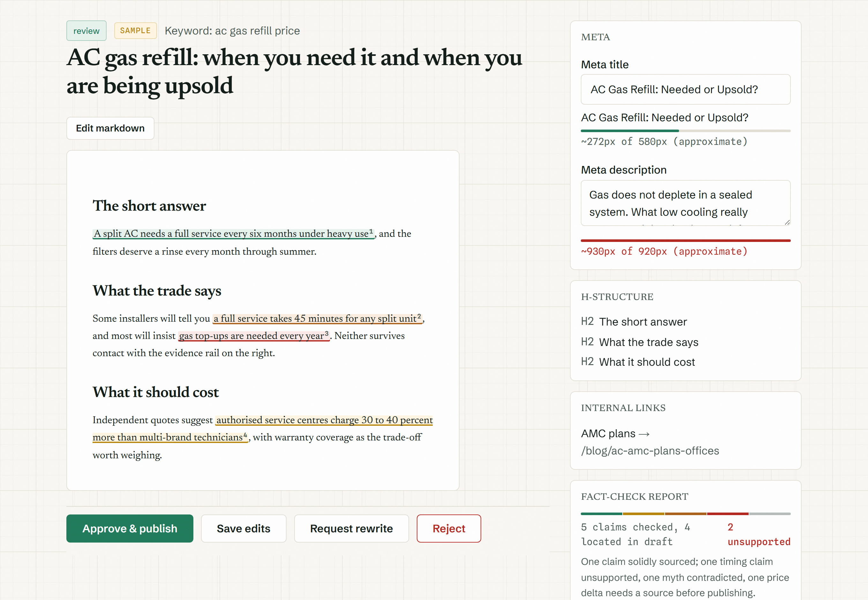
Task: Select the 'authorised service centres charge' claim
Action: [x=263, y=429]
